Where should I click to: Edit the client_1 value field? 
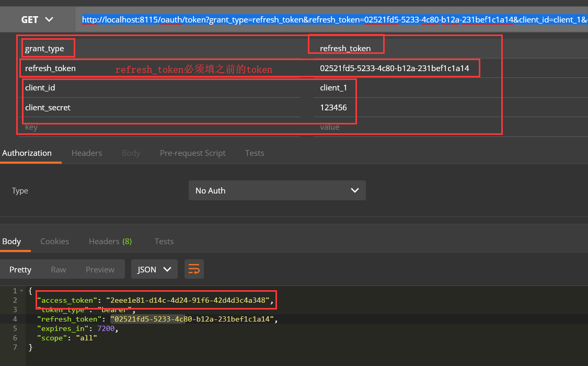451,88
